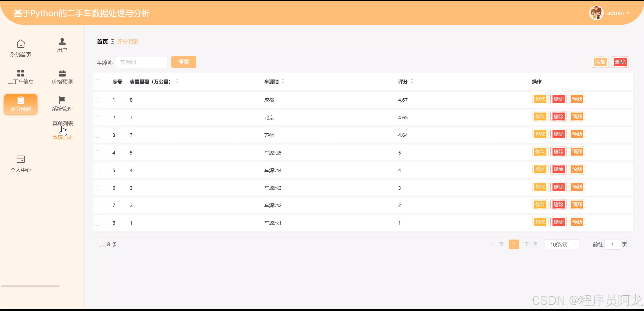The image size is (644, 311).
Task: Toggle the select-all header checkbox
Action: pyautogui.click(x=98, y=82)
